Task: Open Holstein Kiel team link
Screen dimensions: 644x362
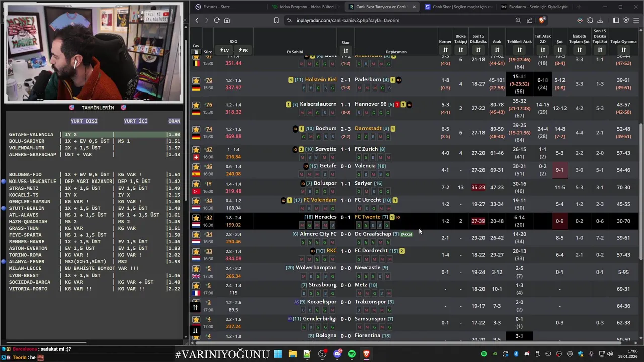Action: point(320,79)
